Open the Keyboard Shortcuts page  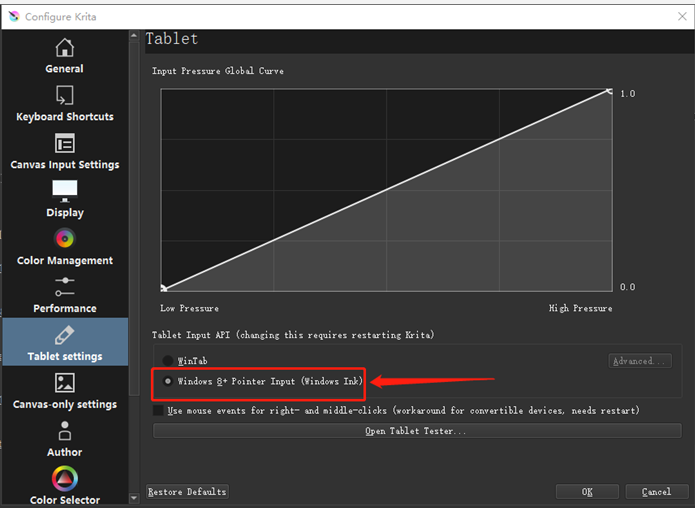pyautogui.click(x=65, y=104)
